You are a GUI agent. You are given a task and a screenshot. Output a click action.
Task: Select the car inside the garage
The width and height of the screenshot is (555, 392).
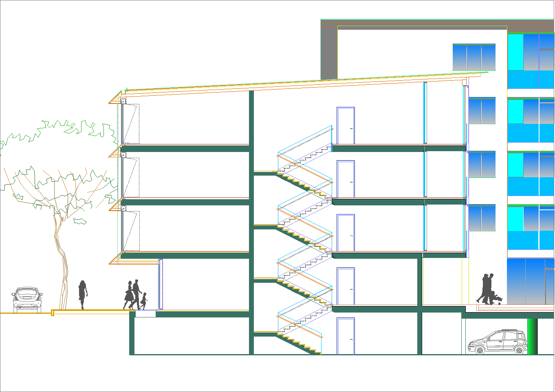497,343
